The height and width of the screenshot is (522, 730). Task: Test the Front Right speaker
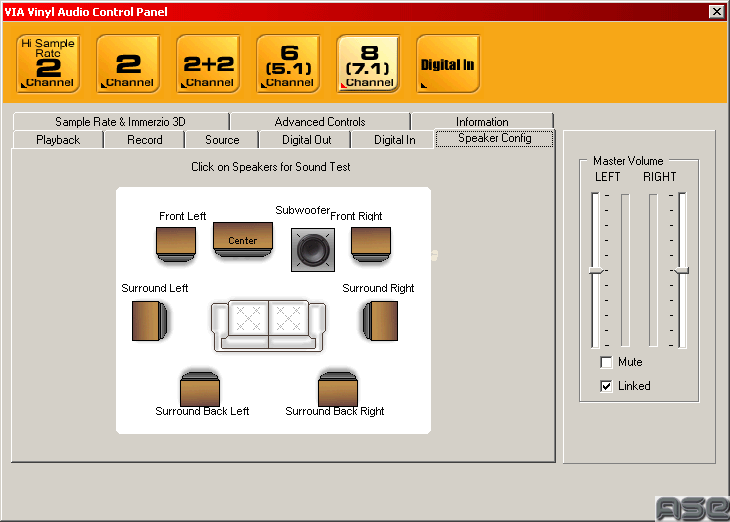371,244
